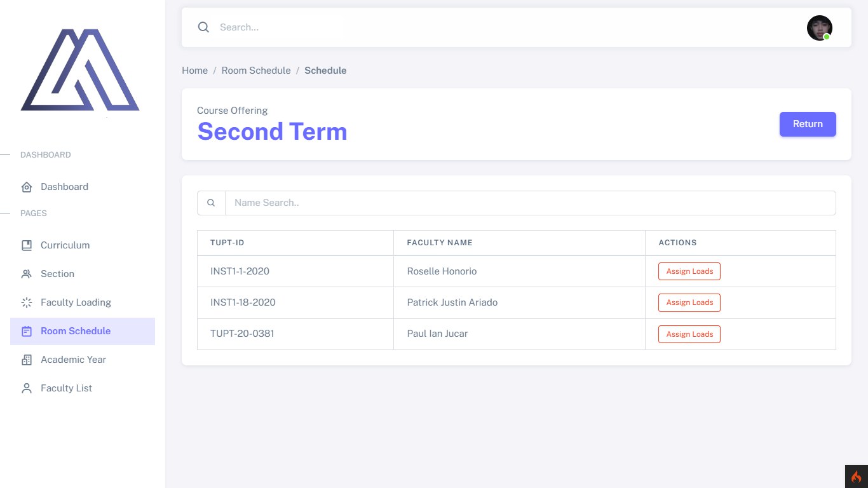Click the Curriculum book icon
Screen dimensions: 868x488
[27, 245]
